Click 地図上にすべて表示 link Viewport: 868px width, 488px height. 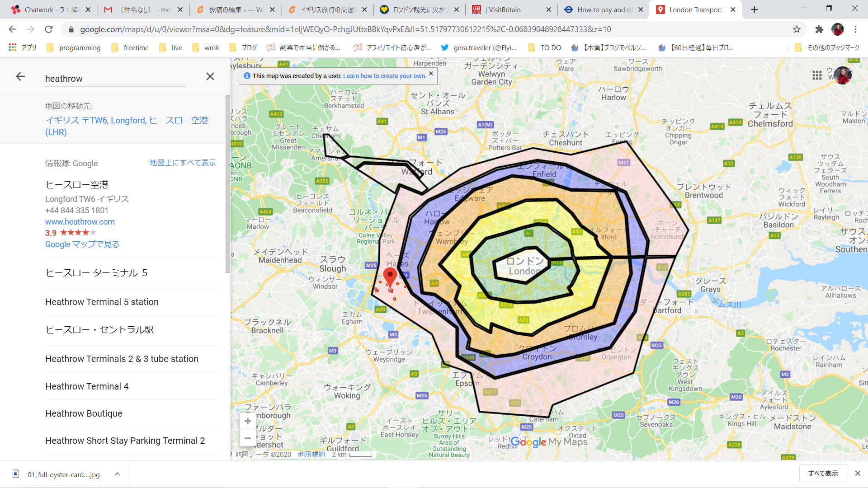pos(183,163)
